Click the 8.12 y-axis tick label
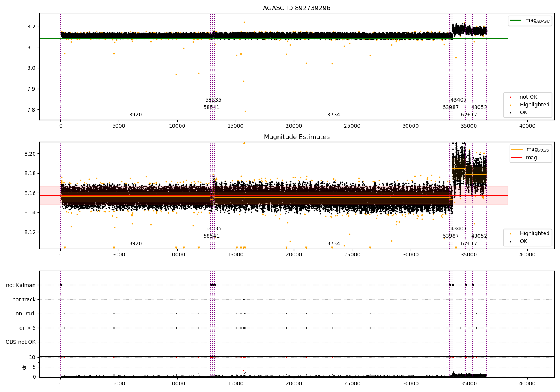Screen dimensions: 560x392 30,232
